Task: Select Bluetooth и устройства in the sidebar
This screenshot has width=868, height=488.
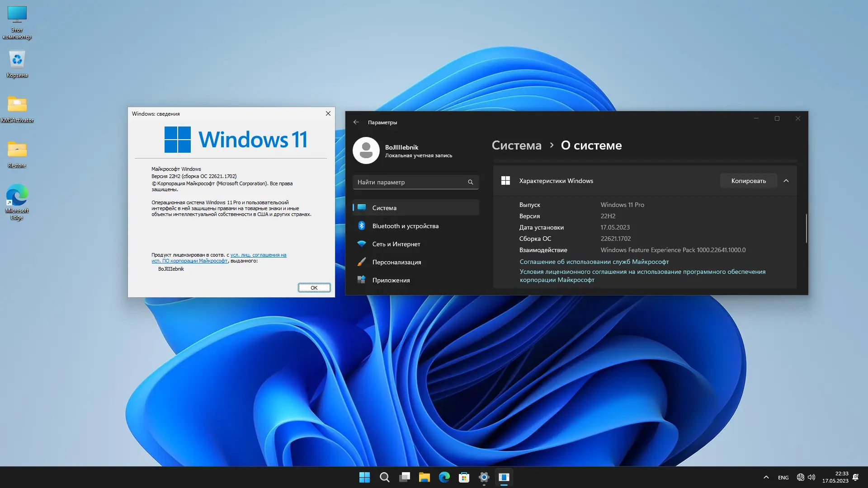Action: (x=405, y=226)
